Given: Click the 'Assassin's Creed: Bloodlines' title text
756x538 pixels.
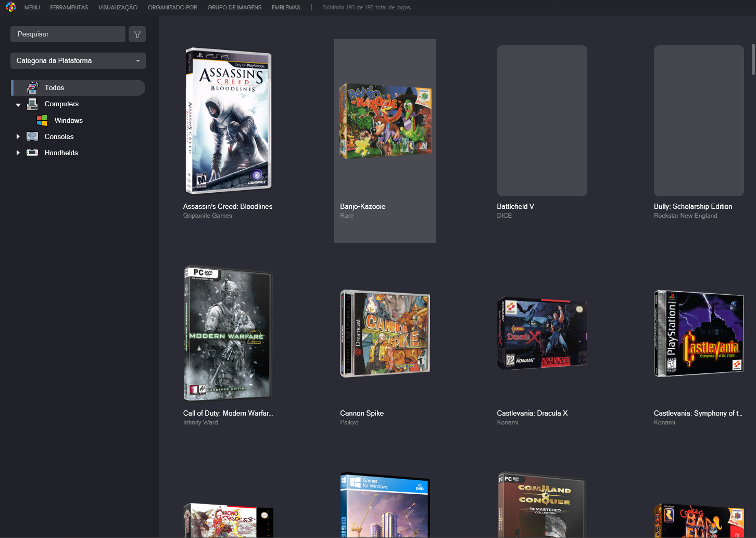Looking at the screenshot, I should pyautogui.click(x=228, y=206).
